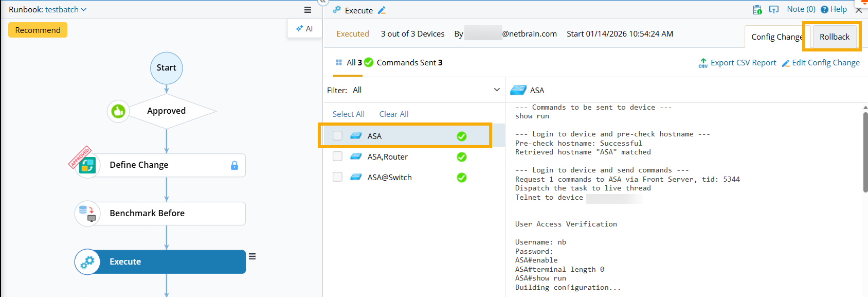Viewport: 868px width, 297px height.
Task: Open the clipboard info icon in header
Action: tap(757, 10)
